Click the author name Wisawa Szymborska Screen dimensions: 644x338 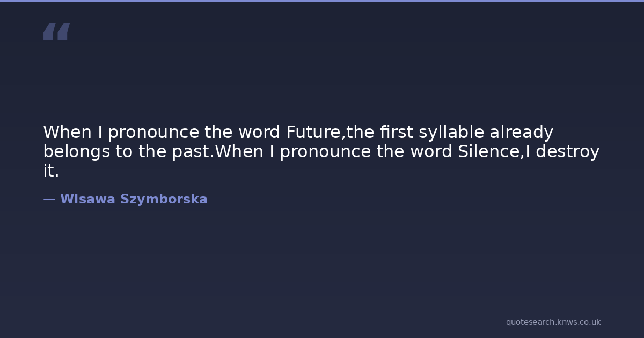pos(134,200)
